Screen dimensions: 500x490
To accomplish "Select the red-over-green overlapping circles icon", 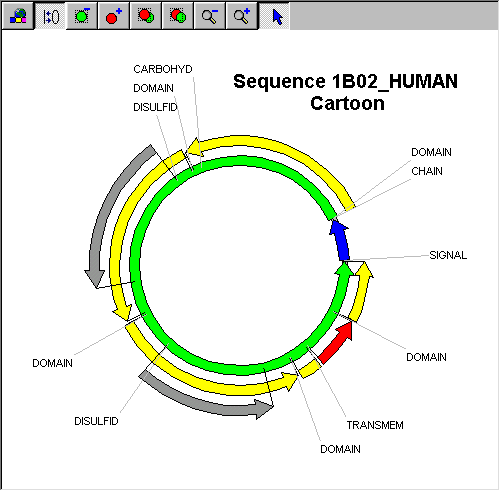I will 146,16.
